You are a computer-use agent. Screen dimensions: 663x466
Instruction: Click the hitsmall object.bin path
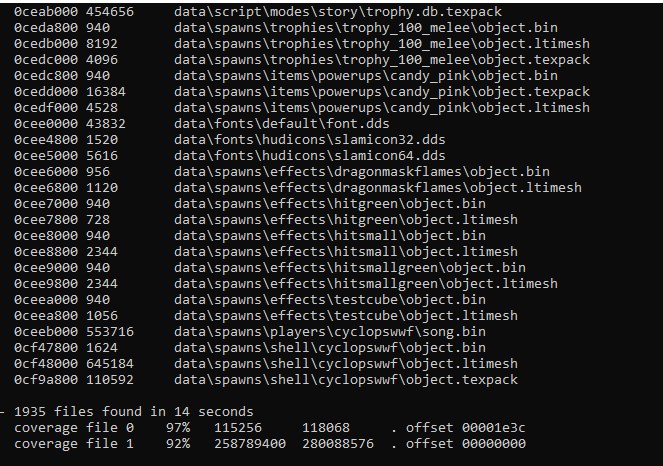[x=329, y=236]
